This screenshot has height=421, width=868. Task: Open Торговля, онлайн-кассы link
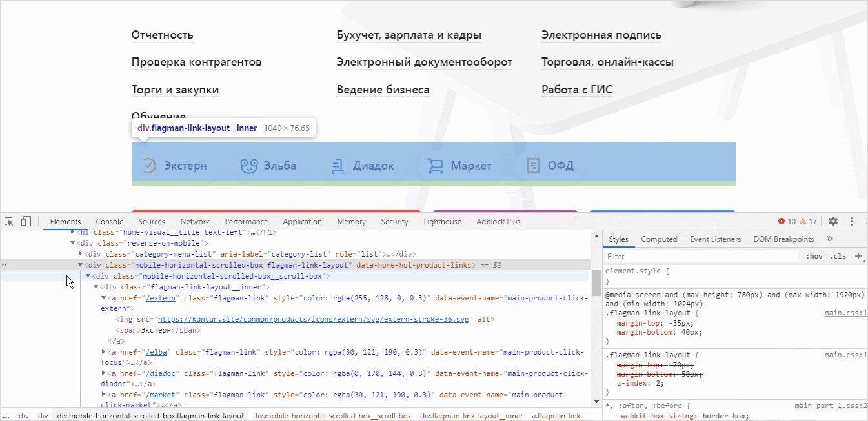(608, 63)
